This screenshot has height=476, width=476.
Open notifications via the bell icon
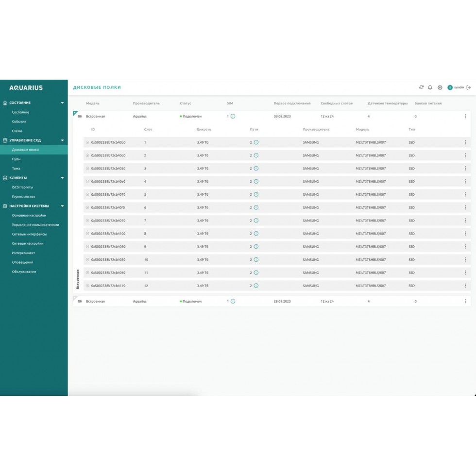tap(430, 87)
